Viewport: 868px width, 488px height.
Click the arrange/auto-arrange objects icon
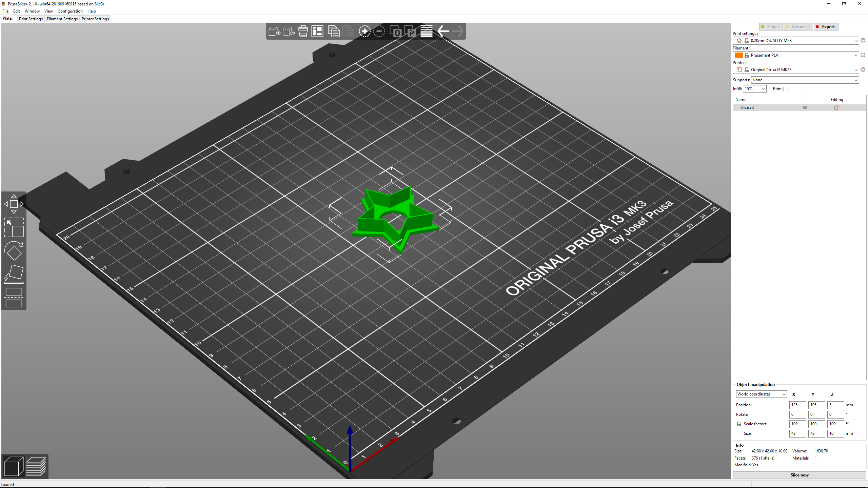coord(317,31)
